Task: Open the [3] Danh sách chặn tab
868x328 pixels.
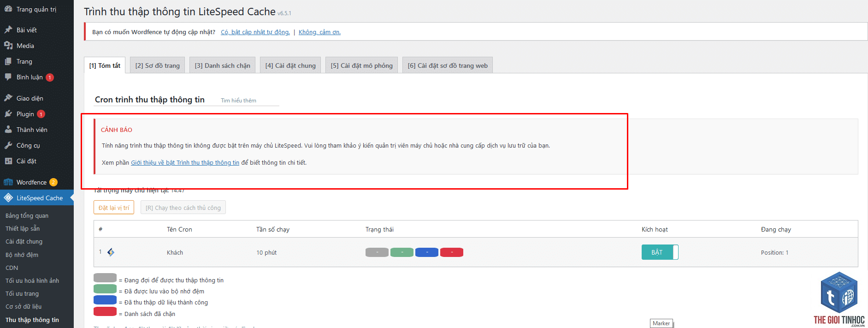Action: pos(222,66)
